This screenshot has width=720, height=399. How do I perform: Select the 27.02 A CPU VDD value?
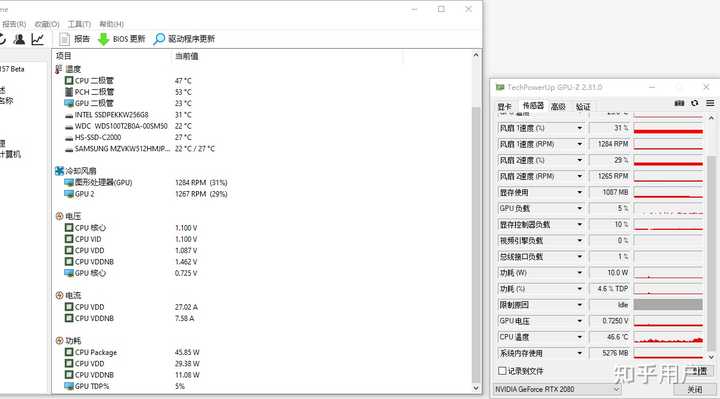click(186, 307)
